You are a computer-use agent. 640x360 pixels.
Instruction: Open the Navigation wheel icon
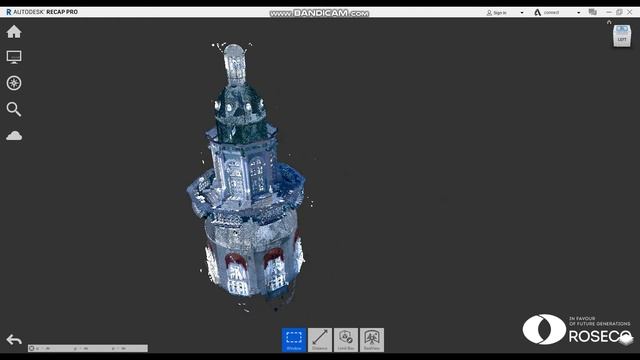pyautogui.click(x=14, y=83)
